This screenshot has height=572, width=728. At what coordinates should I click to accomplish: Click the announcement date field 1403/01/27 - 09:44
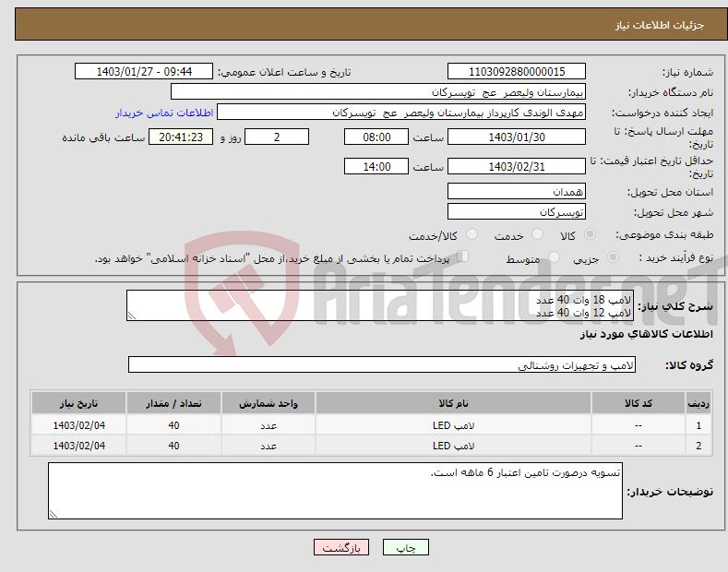(x=144, y=72)
